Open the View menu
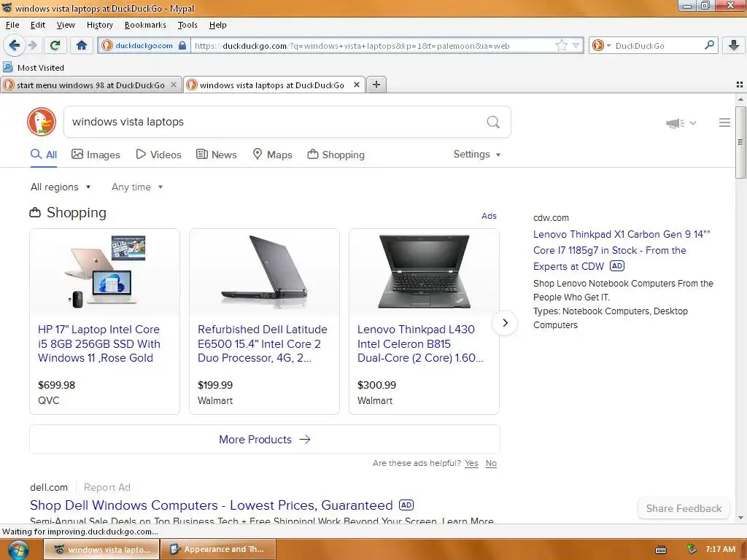The width and height of the screenshot is (747, 560). pos(66,25)
